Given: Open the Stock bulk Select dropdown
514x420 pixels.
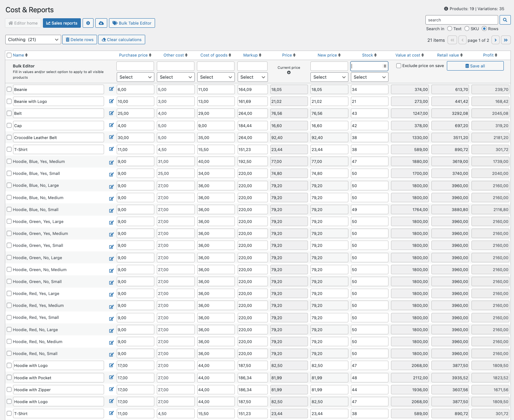Looking at the screenshot, I should click(369, 77).
